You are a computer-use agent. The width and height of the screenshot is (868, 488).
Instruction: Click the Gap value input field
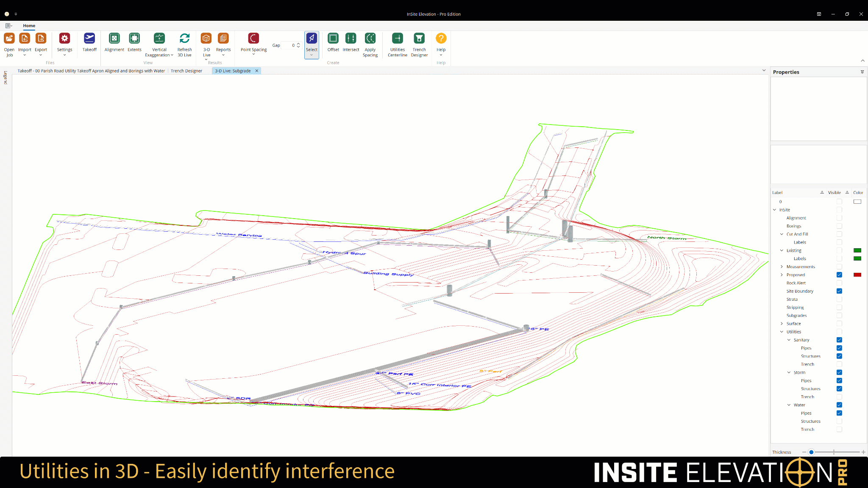288,45
